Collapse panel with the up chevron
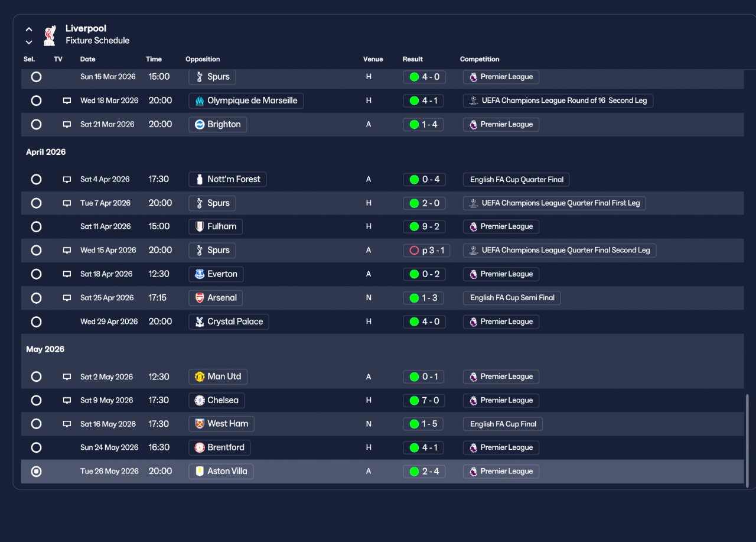Viewport: 756px width, 542px height. pos(29,29)
